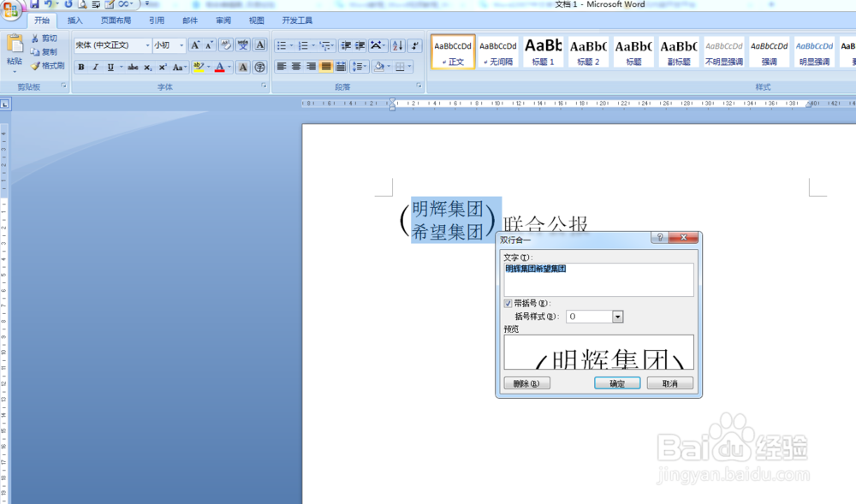Toggle strikethrough formatting
Image resolution: width=856 pixels, height=504 pixels.
(x=133, y=67)
